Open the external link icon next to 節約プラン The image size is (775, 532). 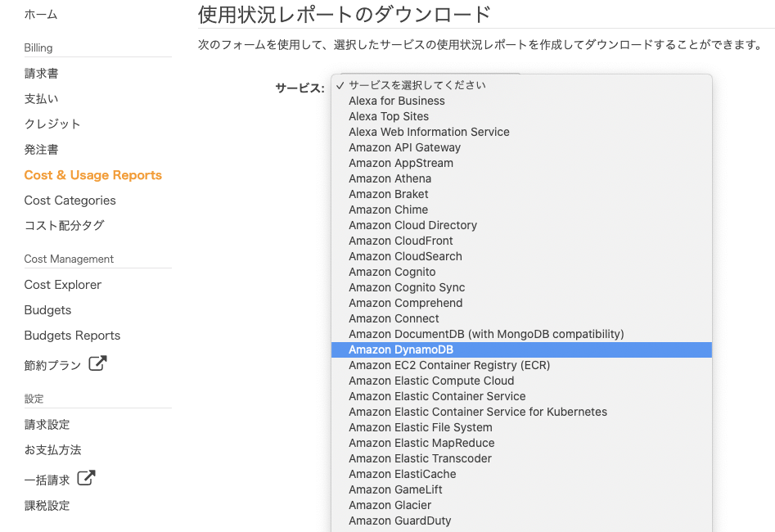point(97,363)
